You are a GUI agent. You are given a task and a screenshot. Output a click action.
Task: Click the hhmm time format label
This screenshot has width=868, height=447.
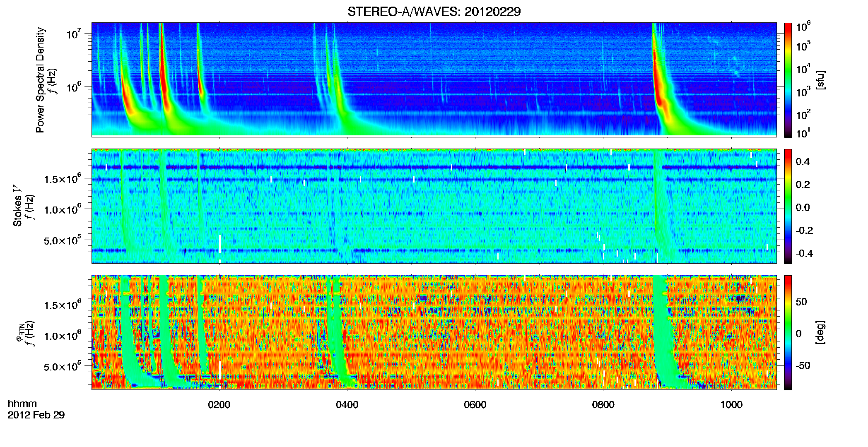click(x=22, y=404)
